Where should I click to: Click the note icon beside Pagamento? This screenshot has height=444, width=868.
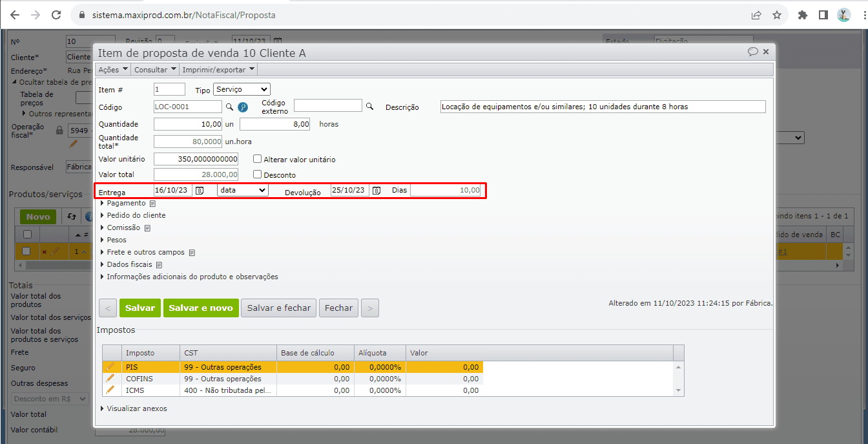click(x=152, y=203)
